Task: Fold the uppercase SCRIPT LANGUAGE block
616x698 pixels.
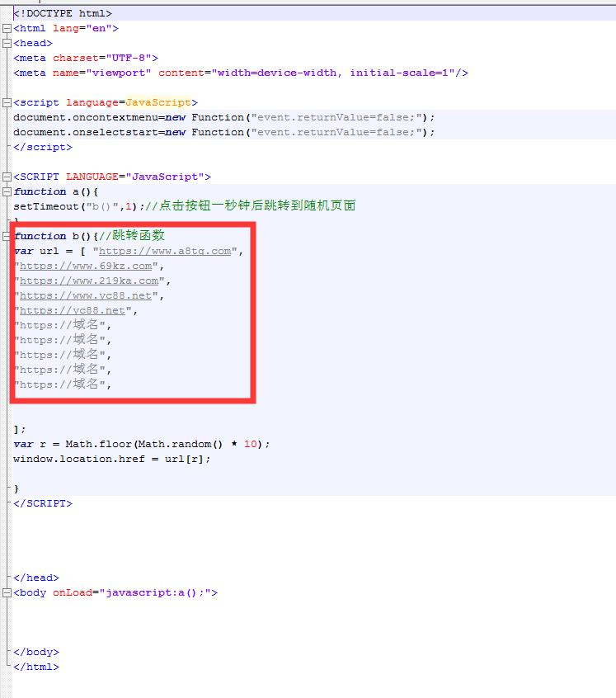Action: point(7,177)
